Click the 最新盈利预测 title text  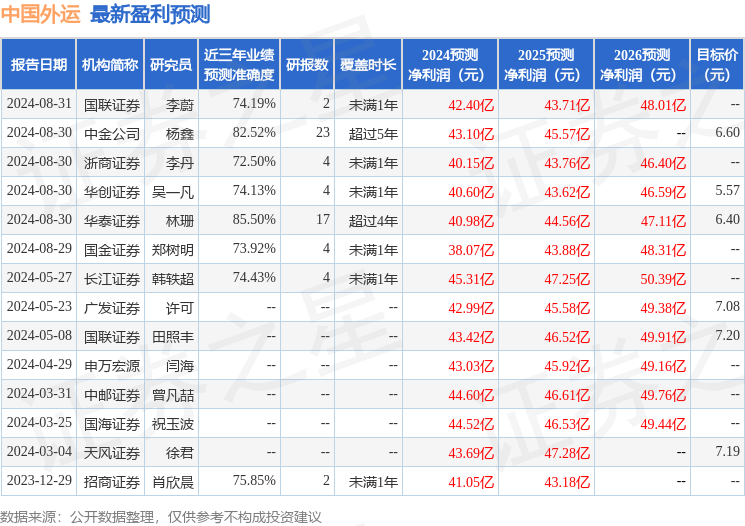150,14
